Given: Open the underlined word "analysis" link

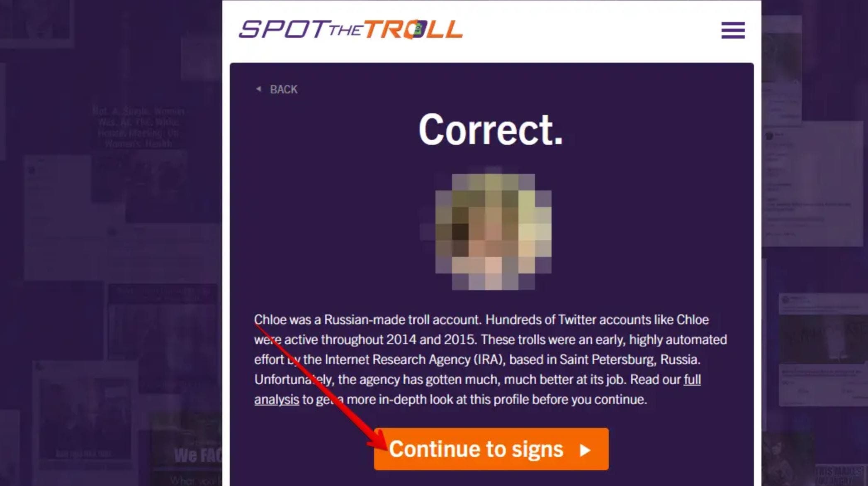Looking at the screenshot, I should (x=277, y=399).
